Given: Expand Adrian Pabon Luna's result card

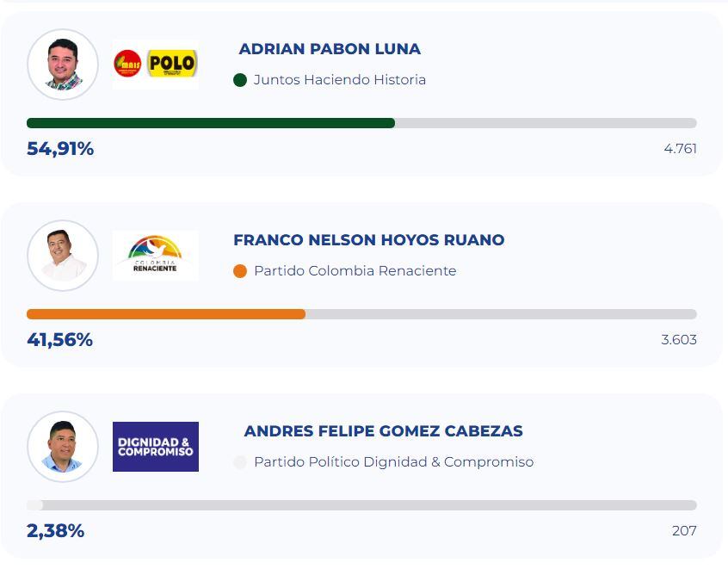Looking at the screenshot, I should pos(364,89).
